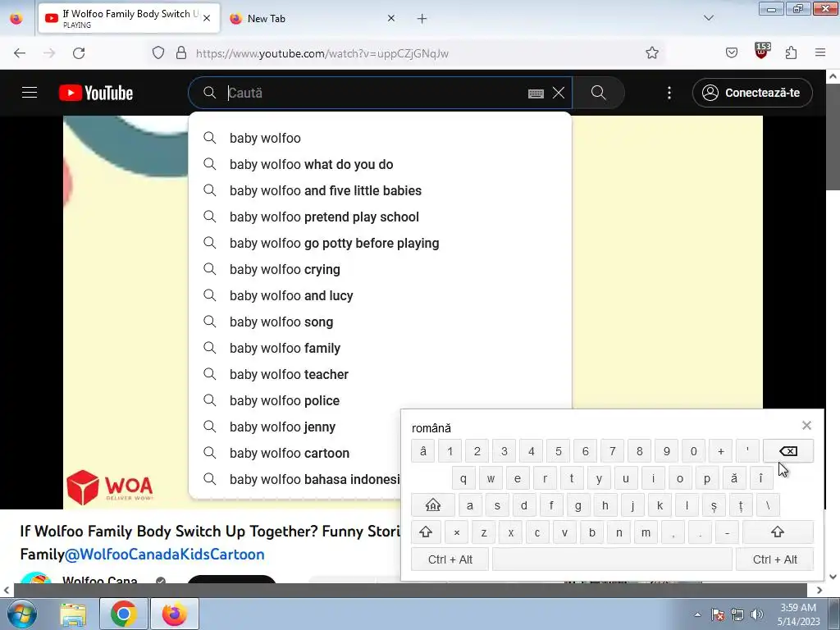This screenshot has height=630, width=840.
Task: Select "baby wolfoo police" suggestion
Action: coord(380,400)
